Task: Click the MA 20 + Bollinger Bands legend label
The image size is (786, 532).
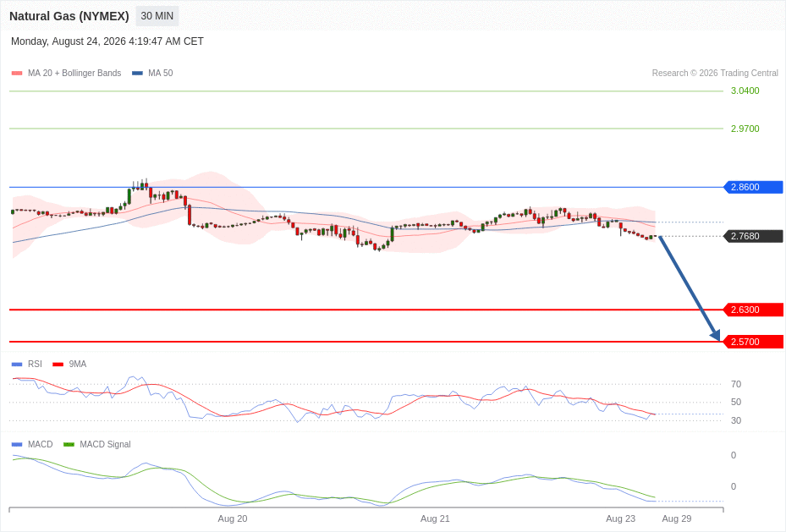Action: coord(74,73)
